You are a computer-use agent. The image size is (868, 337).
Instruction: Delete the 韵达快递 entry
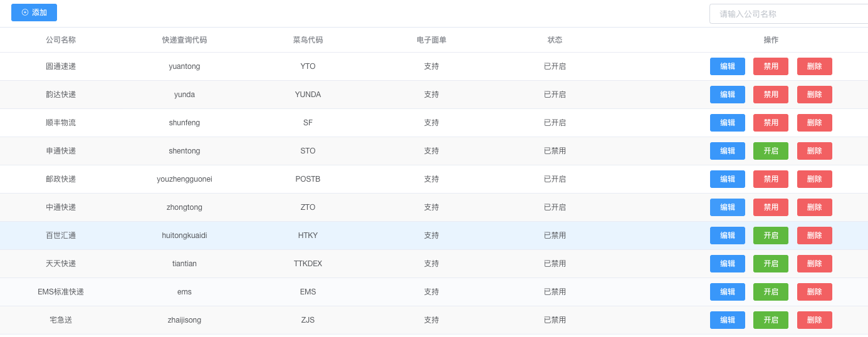[x=814, y=95]
